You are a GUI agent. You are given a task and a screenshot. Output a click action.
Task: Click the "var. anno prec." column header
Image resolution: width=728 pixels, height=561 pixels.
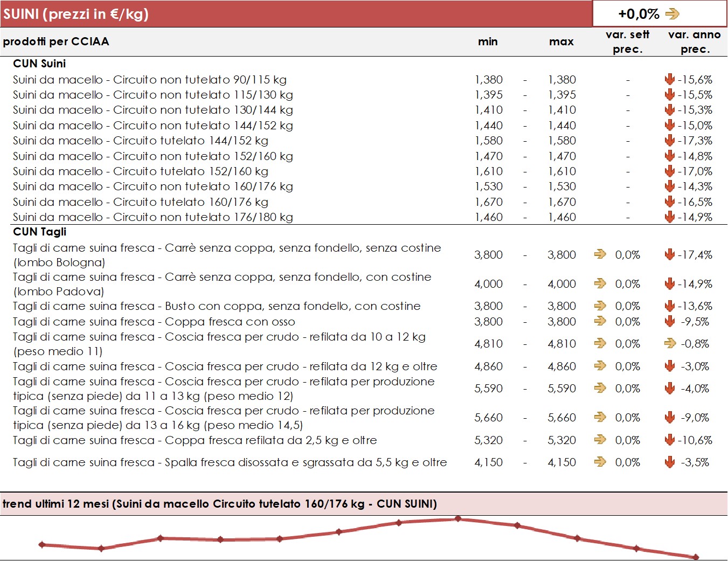tap(695, 41)
